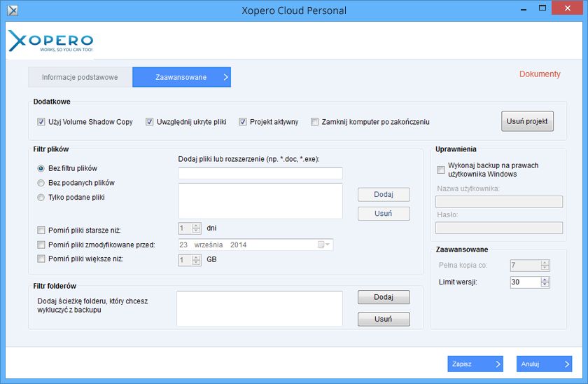Click Dodaj button in Filtr plików
The width and height of the screenshot is (588, 384).
pyautogui.click(x=384, y=194)
